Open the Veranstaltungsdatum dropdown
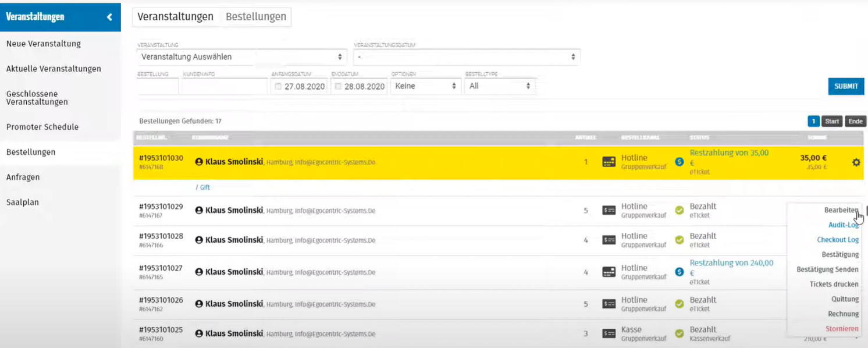868x348 pixels. tap(467, 57)
